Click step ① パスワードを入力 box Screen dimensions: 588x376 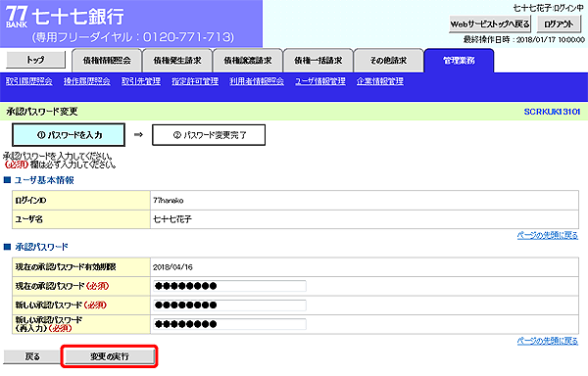click(69, 135)
